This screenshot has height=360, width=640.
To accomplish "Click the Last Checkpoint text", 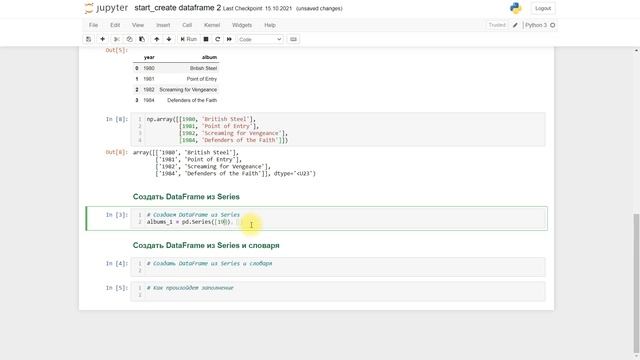I will point(257,9).
